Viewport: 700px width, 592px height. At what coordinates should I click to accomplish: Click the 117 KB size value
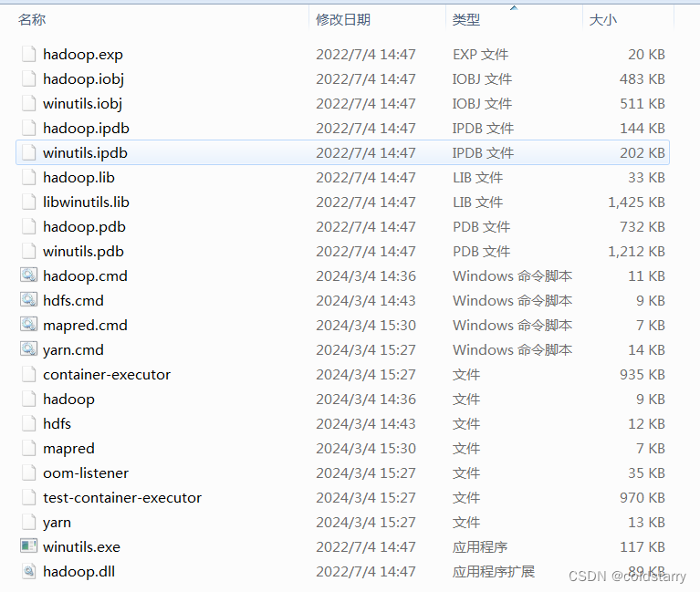click(x=643, y=547)
